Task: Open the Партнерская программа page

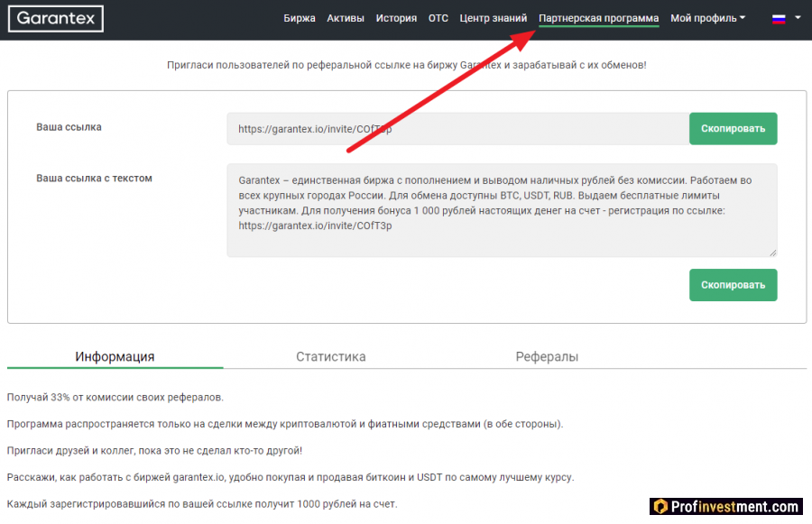Action: coord(599,19)
